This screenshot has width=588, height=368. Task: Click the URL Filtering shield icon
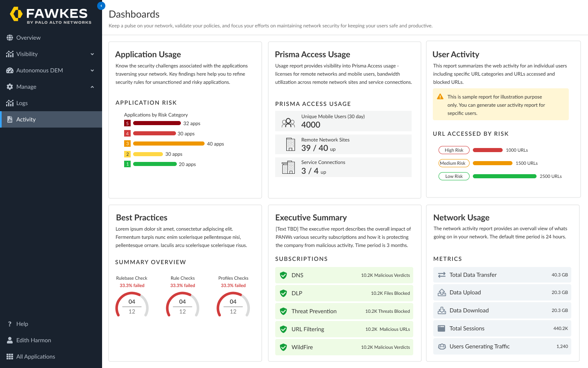tap(283, 329)
